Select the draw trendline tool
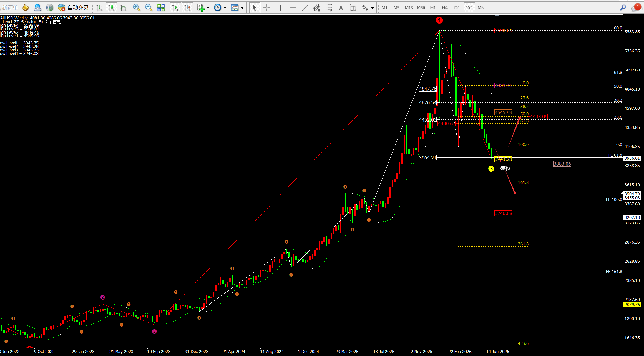Screen dimensions: 644x356 click(305, 8)
